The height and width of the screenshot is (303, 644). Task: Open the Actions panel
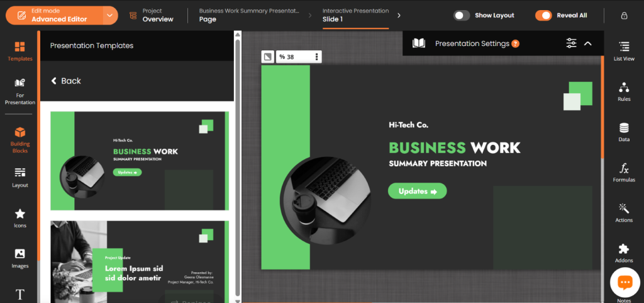point(624,212)
